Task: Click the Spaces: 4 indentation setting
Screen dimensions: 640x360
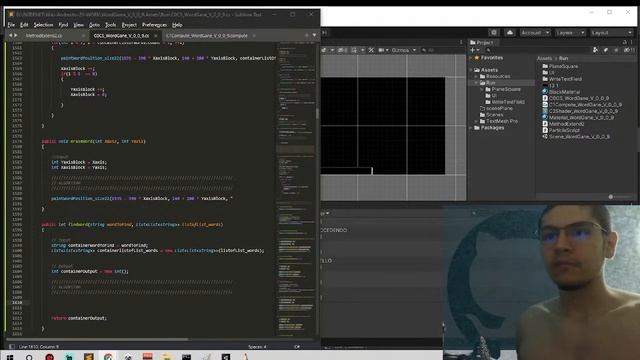Action: click(x=257, y=347)
